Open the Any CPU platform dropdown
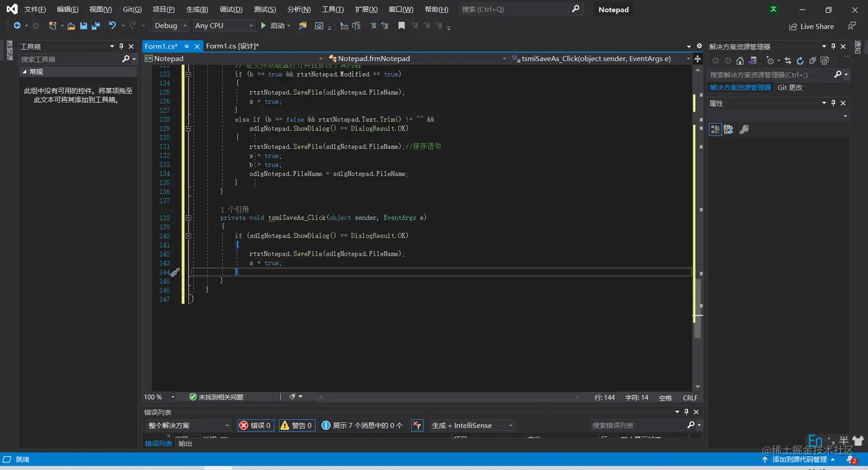 (223, 26)
